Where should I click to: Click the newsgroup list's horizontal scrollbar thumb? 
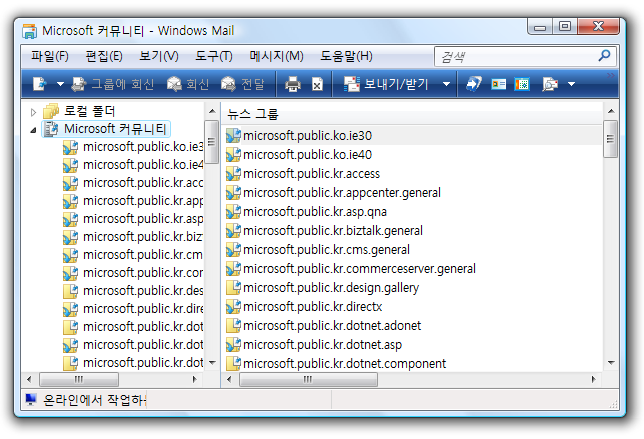308,379
